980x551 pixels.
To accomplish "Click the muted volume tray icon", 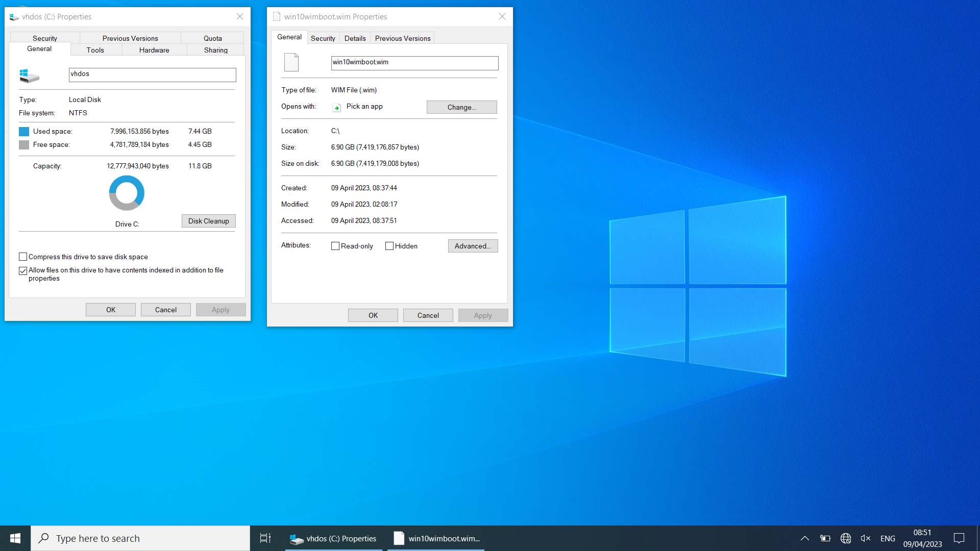I will tap(866, 538).
